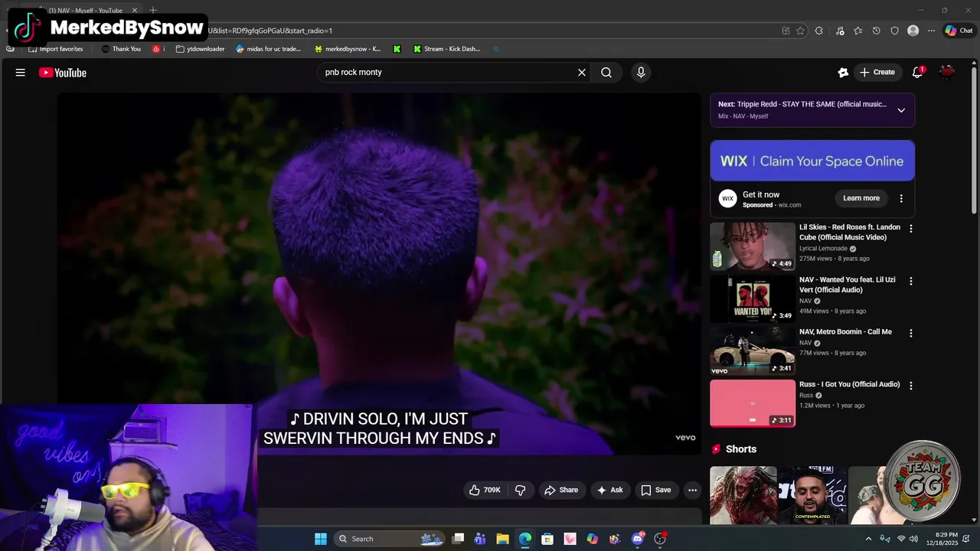Open taskbar volume control
Image resolution: width=980 pixels, height=551 pixels.
[x=913, y=539]
